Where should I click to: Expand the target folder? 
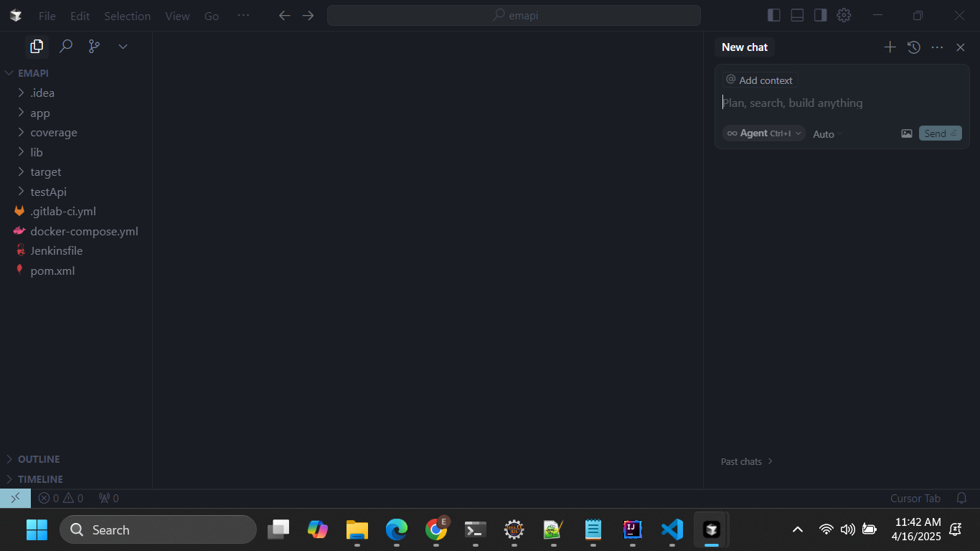pos(76,172)
